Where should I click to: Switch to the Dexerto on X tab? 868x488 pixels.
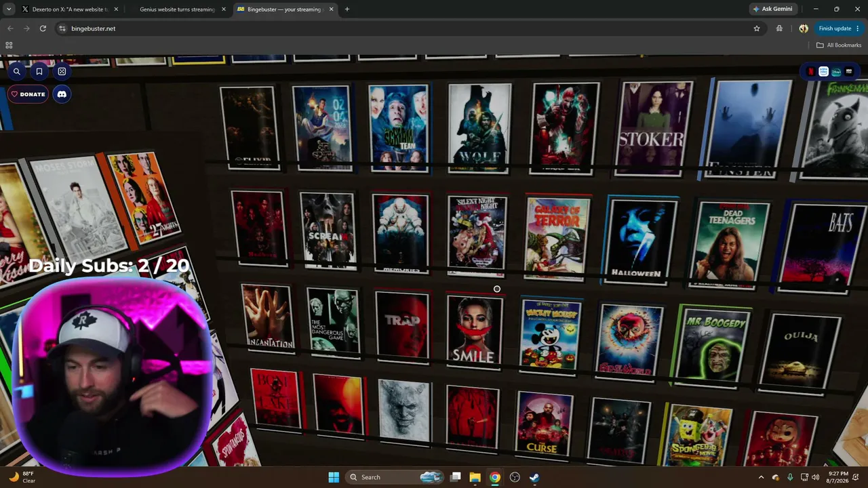pyautogui.click(x=70, y=9)
